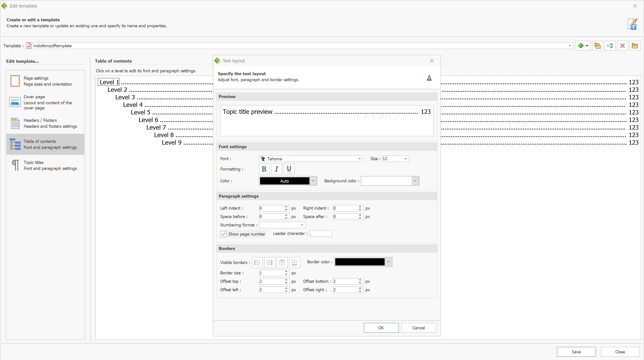Open the templates folder icon
This screenshot has height=360, width=644.
(635, 46)
